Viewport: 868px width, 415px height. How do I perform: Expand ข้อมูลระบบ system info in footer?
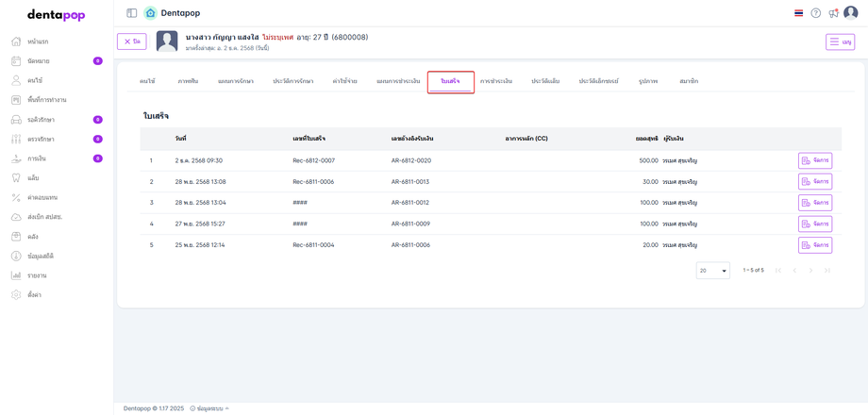209,408
